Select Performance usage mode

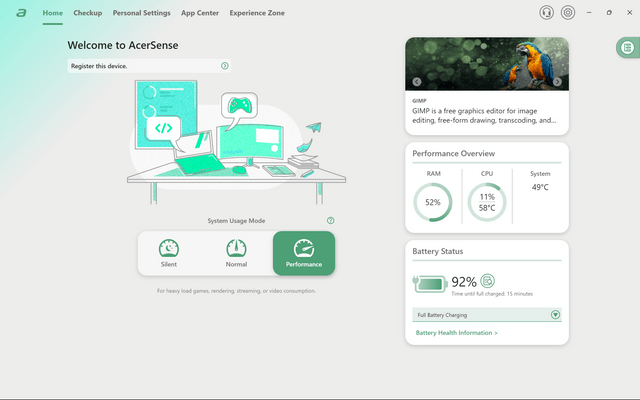pos(304,253)
